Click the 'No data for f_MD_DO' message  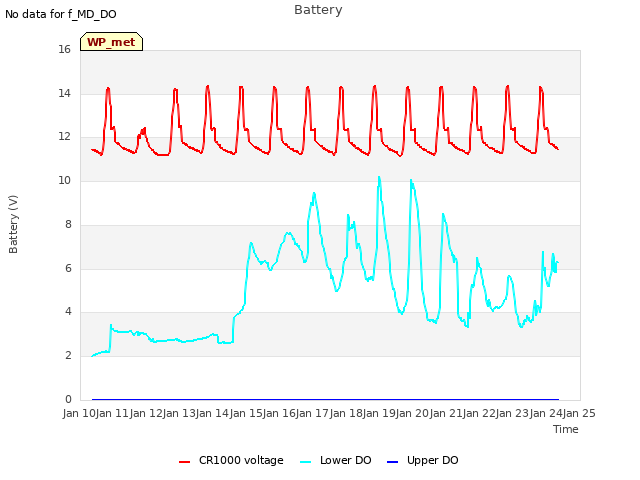click(61, 14)
